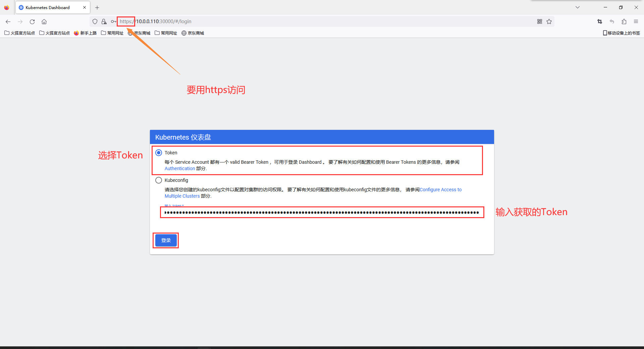Open saved logins key icon
This screenshot has height=349, width=644.
(x=113, y=21)
